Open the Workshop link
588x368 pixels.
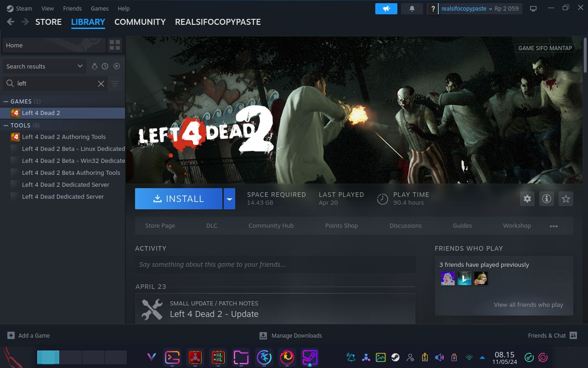click(x=517, y=225)
